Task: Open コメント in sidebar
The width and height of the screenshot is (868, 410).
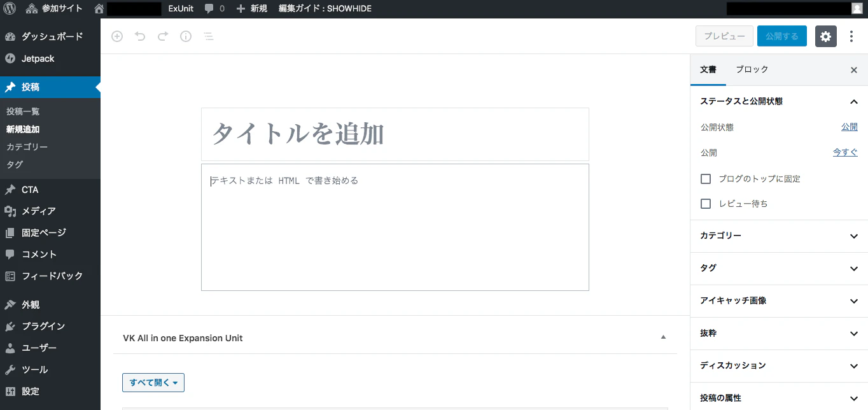Action: pos(50,255)
